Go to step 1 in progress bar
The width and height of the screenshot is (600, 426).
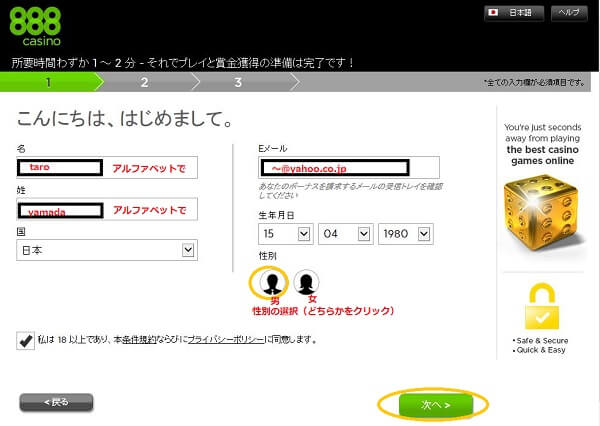pyautogui.click(x=50, y=82)
